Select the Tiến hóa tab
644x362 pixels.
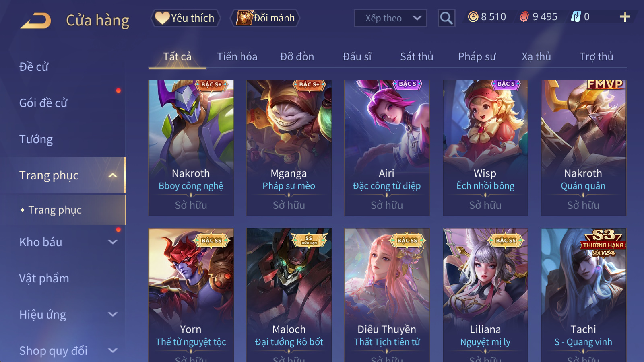tap(237, 57)
